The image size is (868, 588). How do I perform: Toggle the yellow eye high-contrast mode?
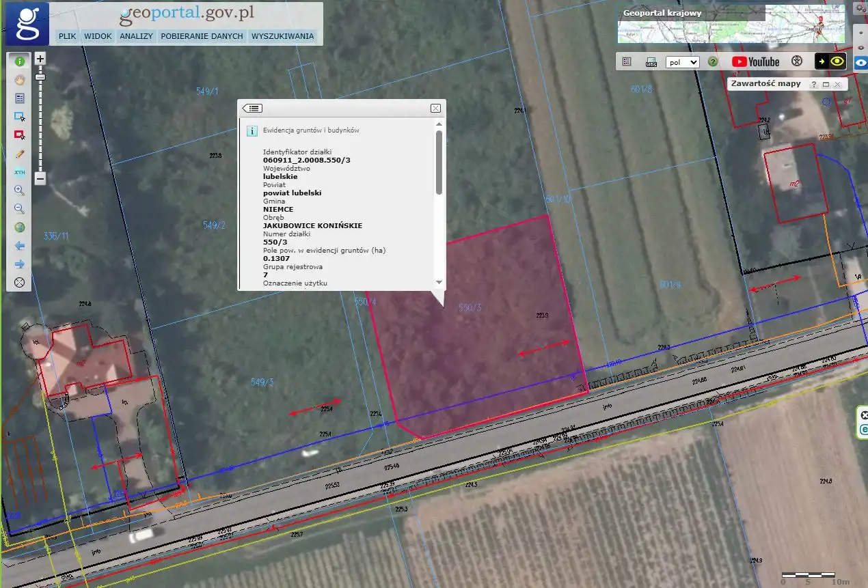pos(837,61)
